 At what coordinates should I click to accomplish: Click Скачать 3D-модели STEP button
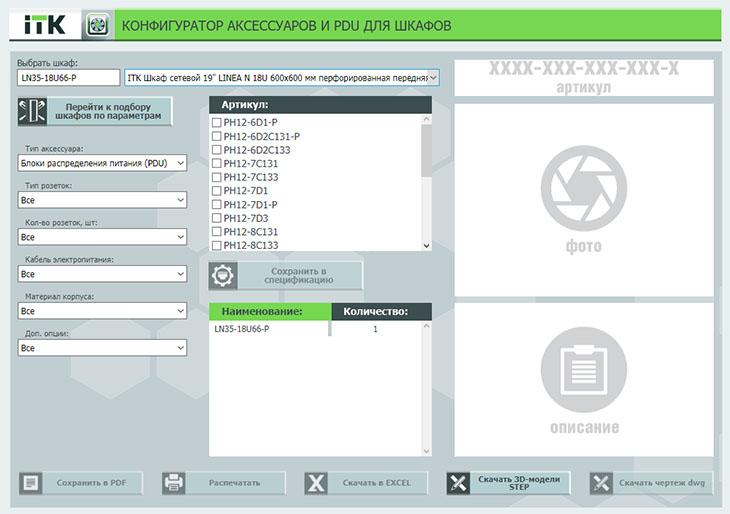[508, 483]
